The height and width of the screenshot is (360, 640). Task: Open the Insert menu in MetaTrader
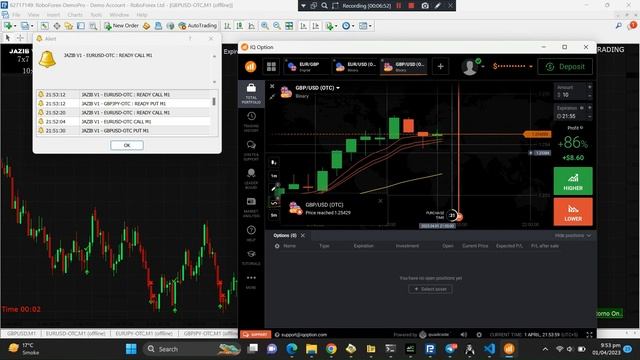click(x=53, y=15)
